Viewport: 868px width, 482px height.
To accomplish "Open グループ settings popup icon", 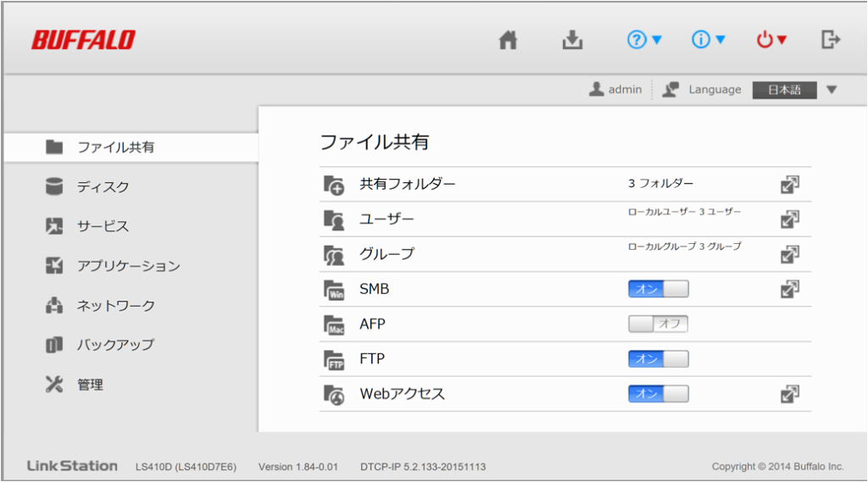I will coord(790,254).
